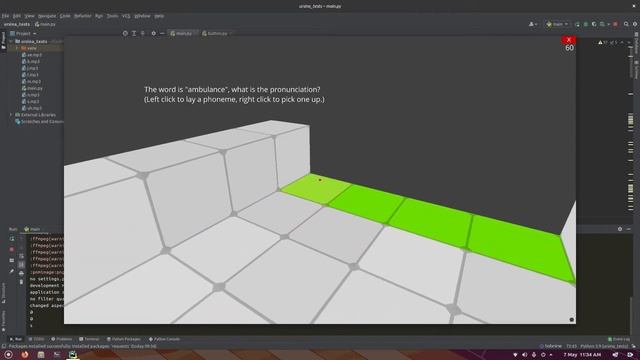Open the TODO tool window tab
Viewport: 640px width, 360px height.
(x=36, y=339)
